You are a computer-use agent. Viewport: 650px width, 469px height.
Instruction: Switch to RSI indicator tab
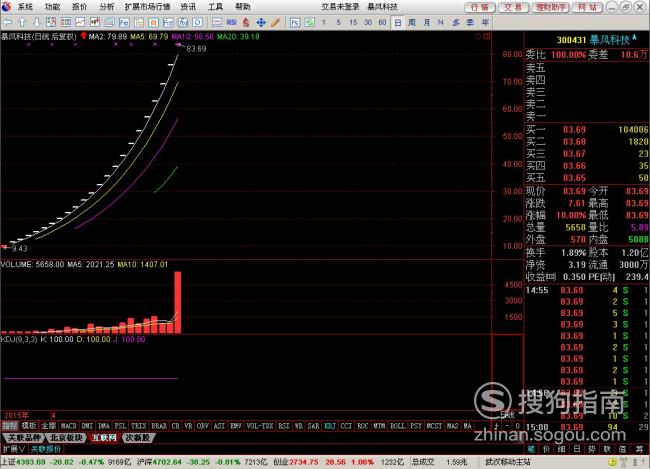(284, 426)
